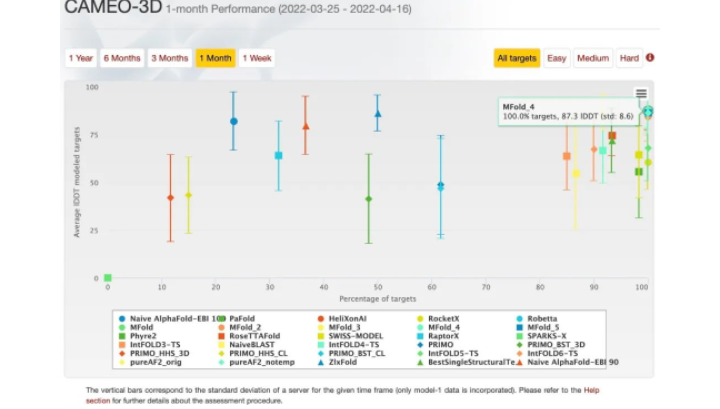Select the 1 Week time range
720x409 pixels.
click(258, 58)
